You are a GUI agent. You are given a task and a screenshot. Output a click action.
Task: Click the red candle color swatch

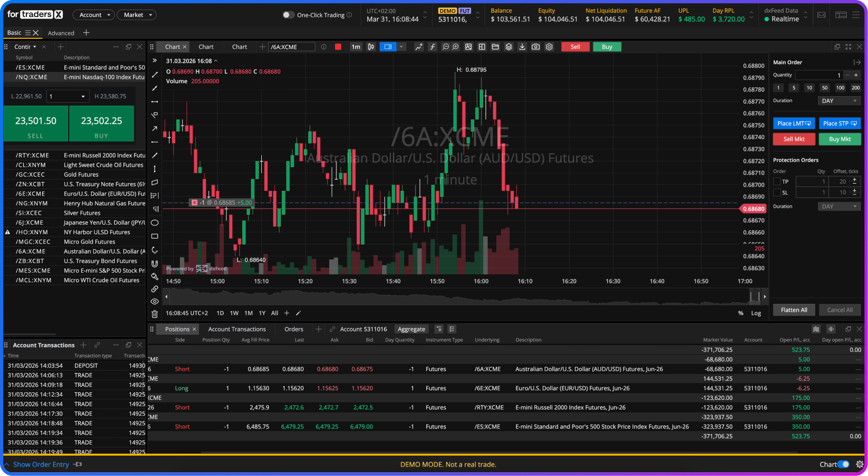[338, 47]
